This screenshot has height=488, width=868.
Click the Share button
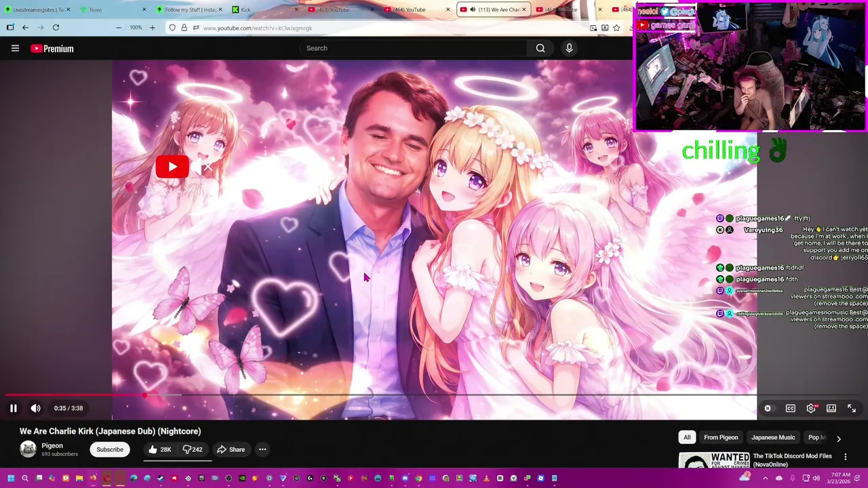pos(231,449)
